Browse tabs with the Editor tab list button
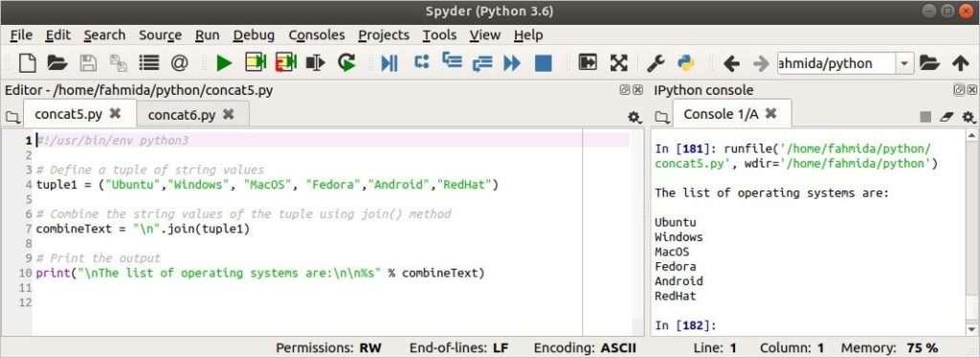 (x=11, y=117)
